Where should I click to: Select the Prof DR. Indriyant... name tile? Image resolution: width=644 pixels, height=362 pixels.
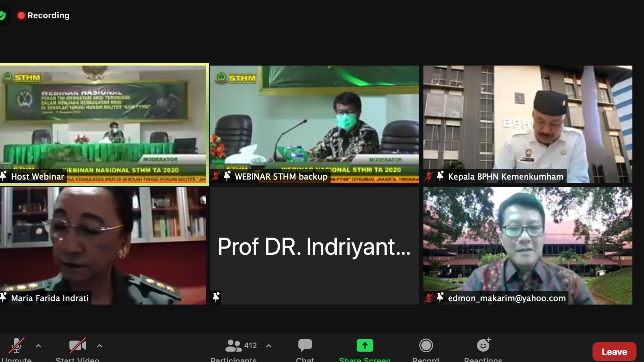point(314,246)
